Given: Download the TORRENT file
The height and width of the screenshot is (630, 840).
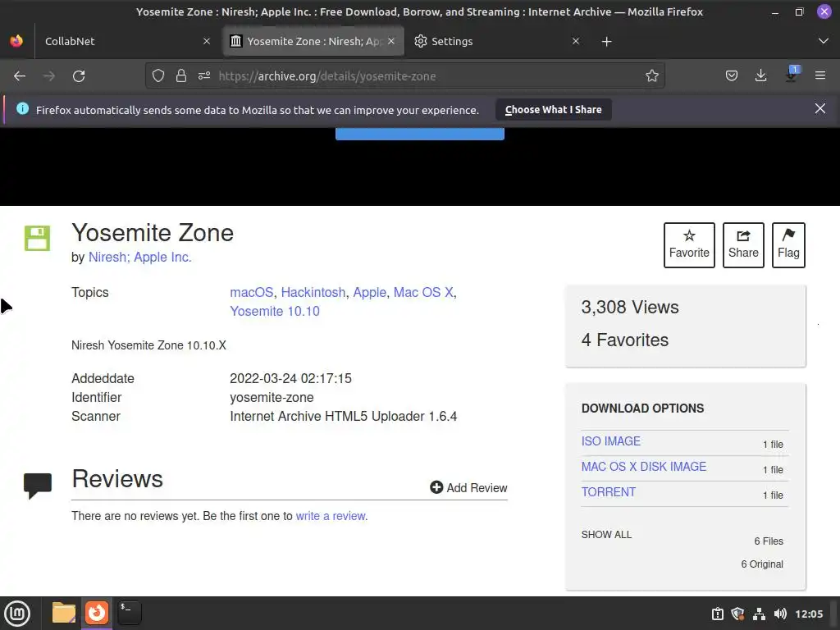Looking at the screenshot, I should pos(609,492).
